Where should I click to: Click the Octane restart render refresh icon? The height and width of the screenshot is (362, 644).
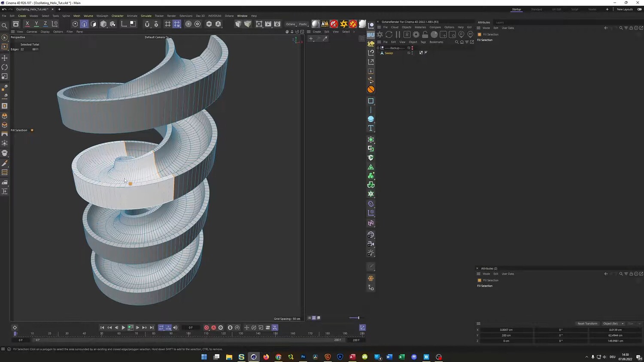(x=389, y=34)
